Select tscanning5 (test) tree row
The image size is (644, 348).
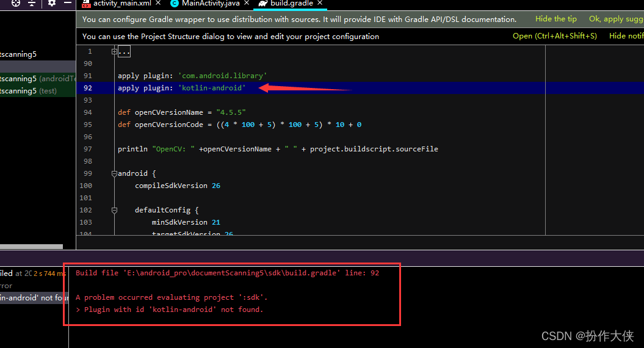click(38, 91)
